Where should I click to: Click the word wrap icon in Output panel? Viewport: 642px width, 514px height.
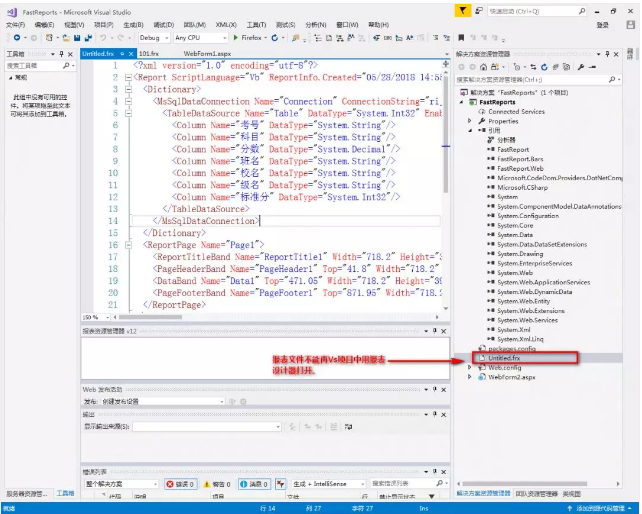pos(348,427)
